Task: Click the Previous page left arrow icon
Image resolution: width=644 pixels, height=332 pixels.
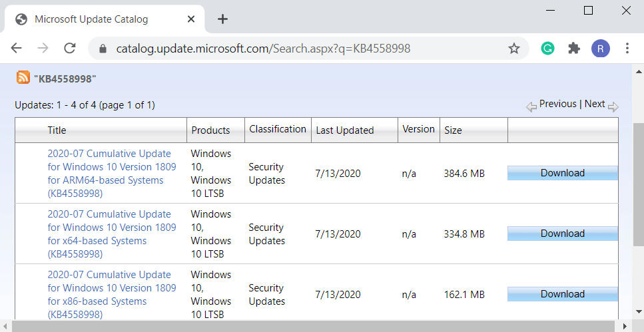Action: tap(531, 107)
